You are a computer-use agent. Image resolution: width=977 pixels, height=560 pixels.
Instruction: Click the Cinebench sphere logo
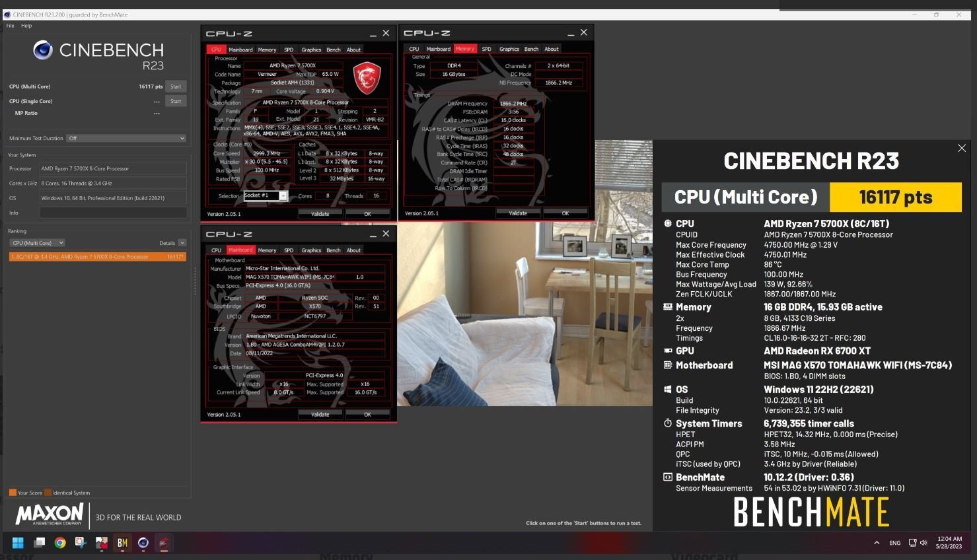tap(43, 50)
